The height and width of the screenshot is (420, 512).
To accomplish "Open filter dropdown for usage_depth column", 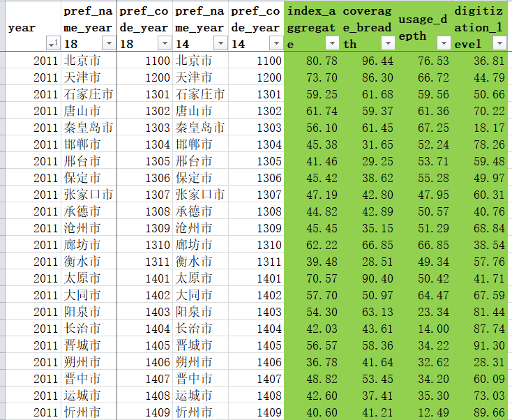I will point(444,43).
